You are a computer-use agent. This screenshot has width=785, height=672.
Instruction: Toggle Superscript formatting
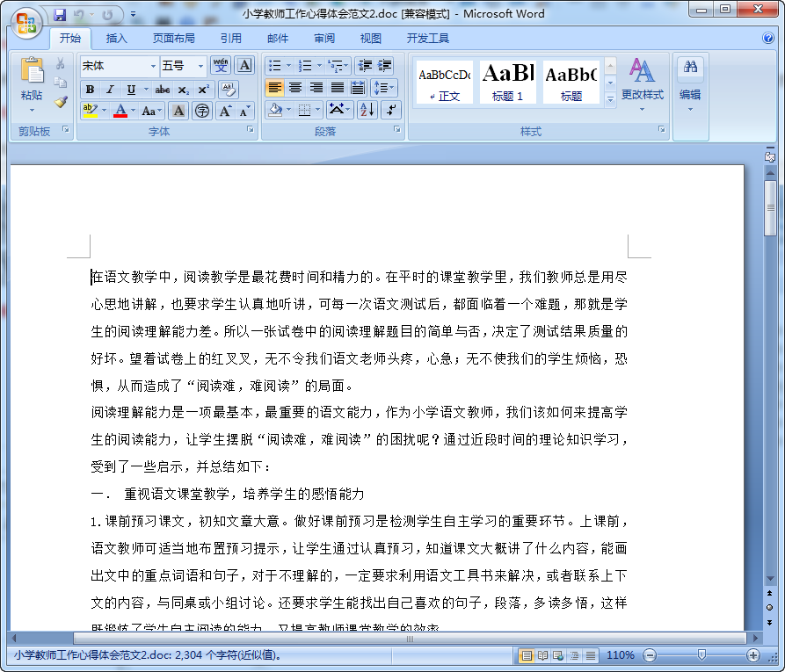(x=203, y=90)
